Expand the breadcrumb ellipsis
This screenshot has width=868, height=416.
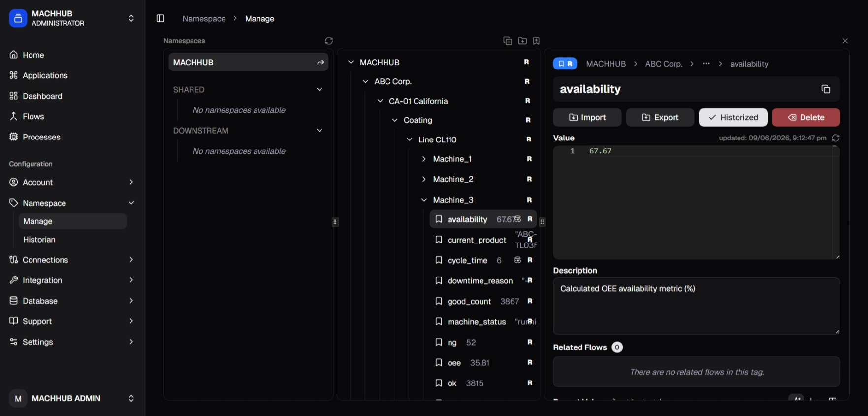706,64
